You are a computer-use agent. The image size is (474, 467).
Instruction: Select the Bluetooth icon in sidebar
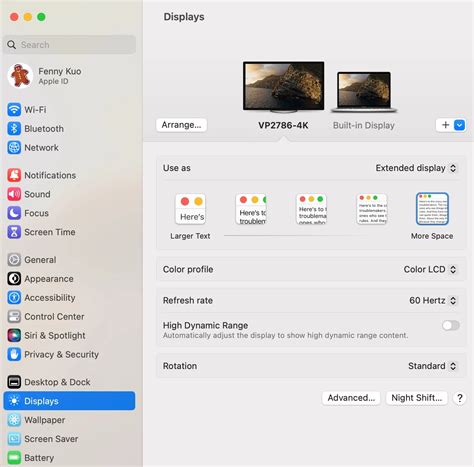14,128
